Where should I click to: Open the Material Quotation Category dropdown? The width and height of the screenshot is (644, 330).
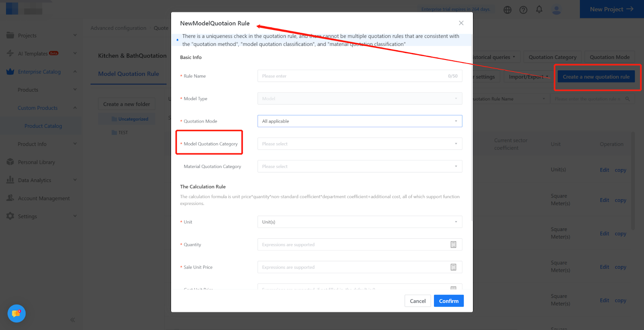click(x=359, y=166)
